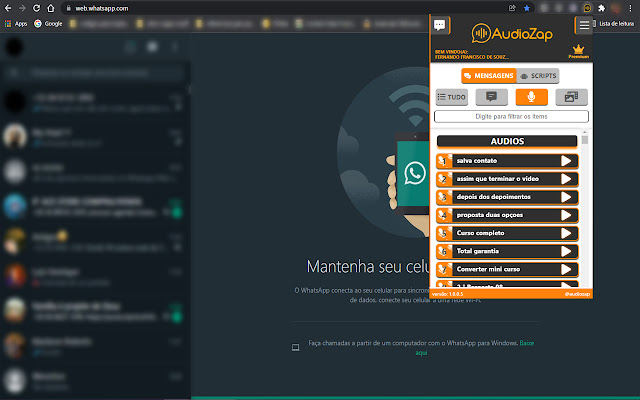This screenshot has width=640, height=400.
Task: Click the browser back arrow
Action: coord(8,8)
